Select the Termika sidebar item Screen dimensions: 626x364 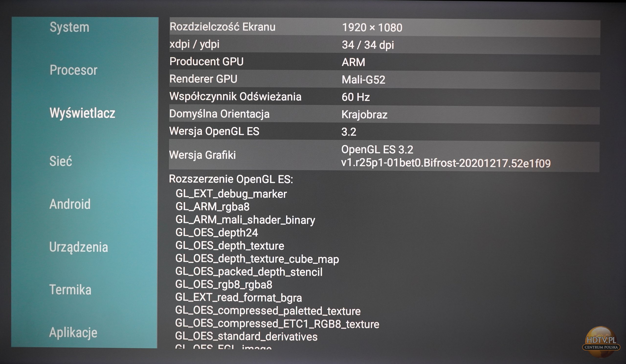pos(70,289)
